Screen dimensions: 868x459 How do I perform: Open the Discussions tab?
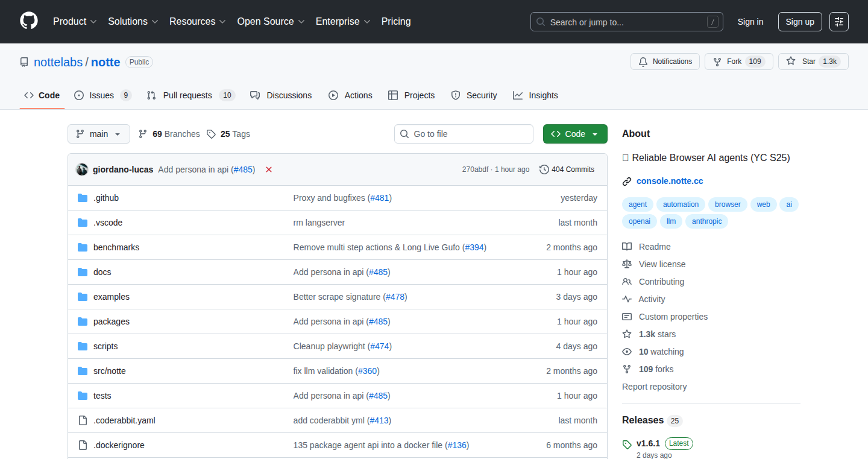pos(281,95)
